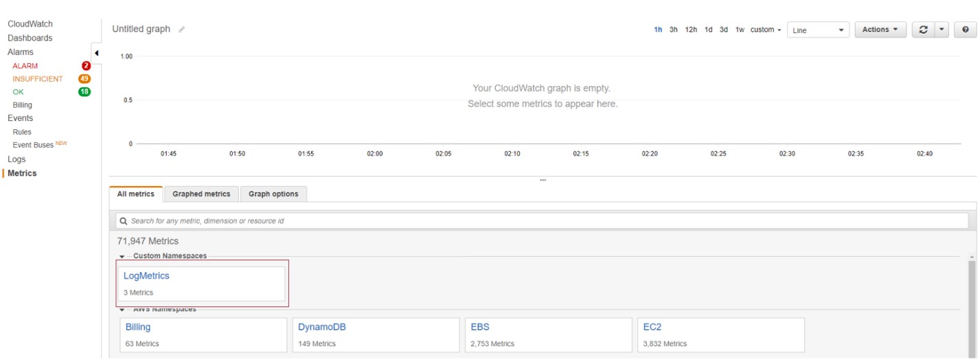Open the custom time range dropdown

766,30
